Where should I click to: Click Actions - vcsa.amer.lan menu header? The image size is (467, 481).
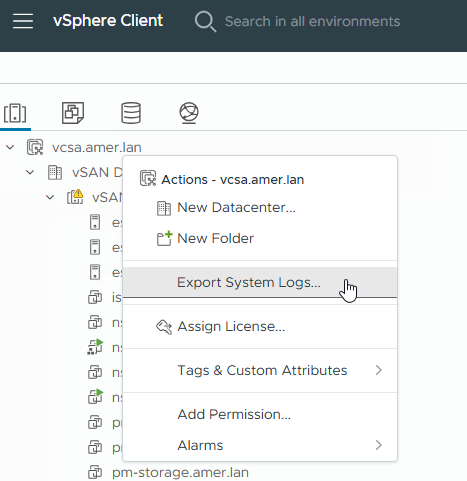(x=233, y=180)
